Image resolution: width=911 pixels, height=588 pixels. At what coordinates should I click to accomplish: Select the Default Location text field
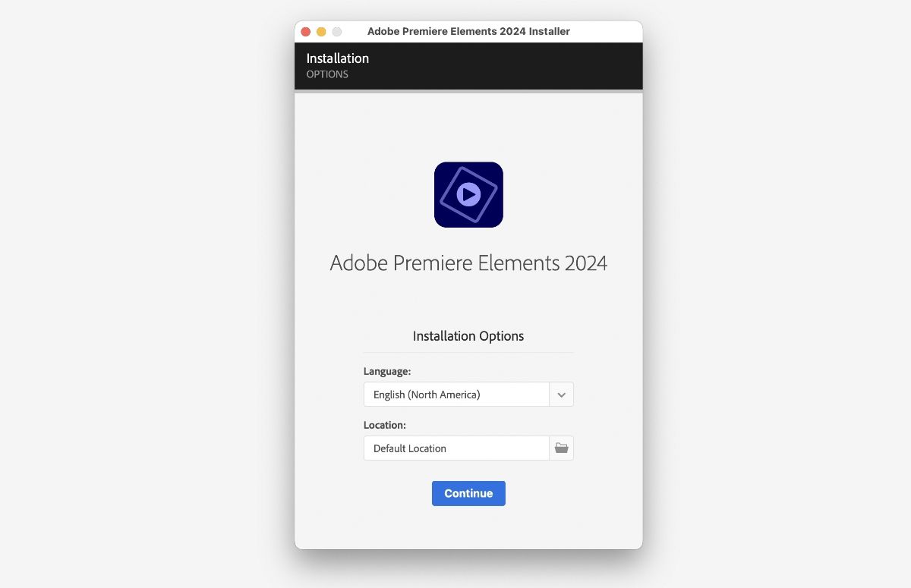click(x=455, y=448)
